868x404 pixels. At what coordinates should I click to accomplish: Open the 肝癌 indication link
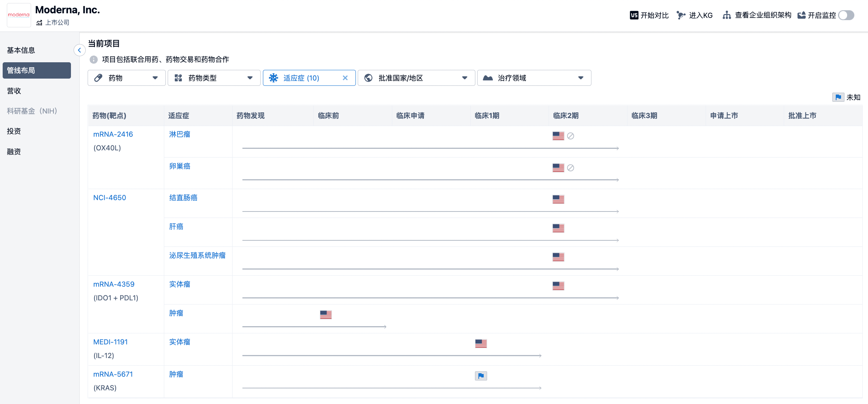(x=176, y=226)
